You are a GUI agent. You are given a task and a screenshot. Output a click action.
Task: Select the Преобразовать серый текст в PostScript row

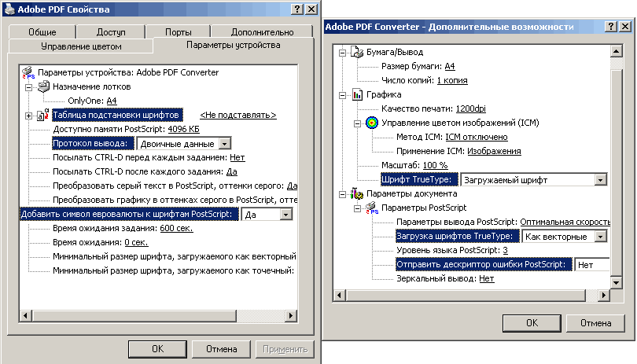click(x=175, y=186)
